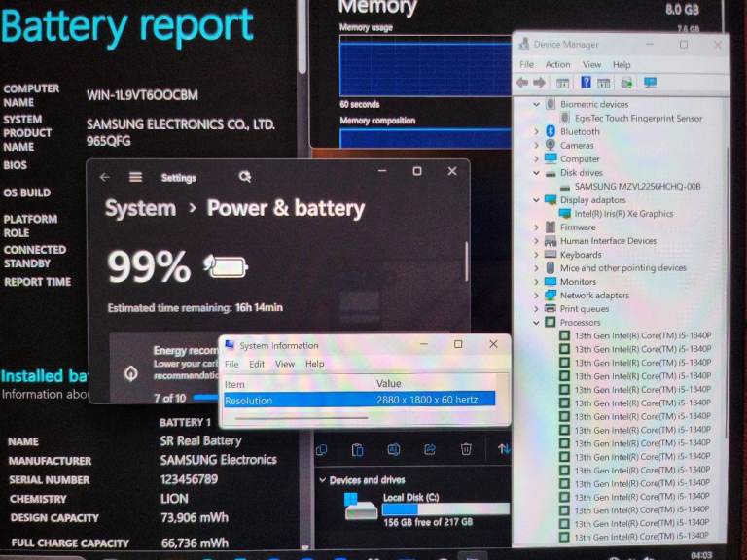Expand the Network adapters category
The image size is (747, 560).
(x=537, y=295)
